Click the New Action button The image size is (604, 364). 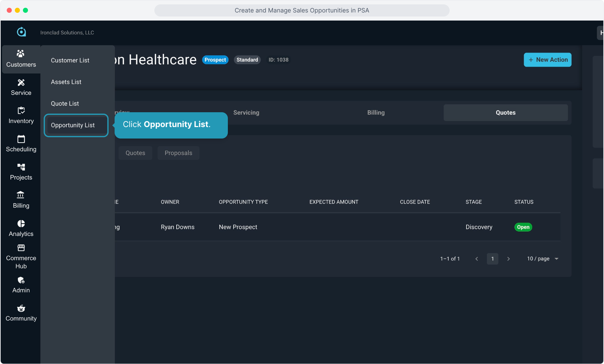pos(547,60)
